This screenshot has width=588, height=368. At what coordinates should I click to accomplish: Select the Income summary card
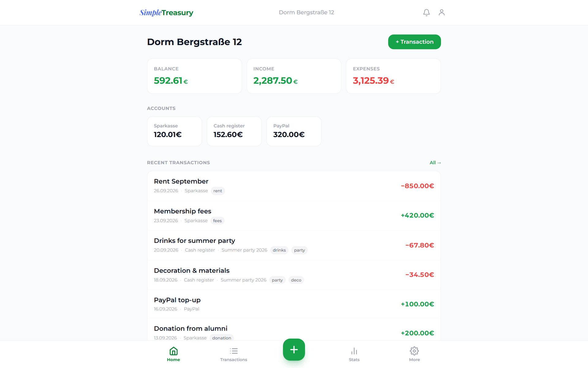pyautogui.click(x=294, y=76)
